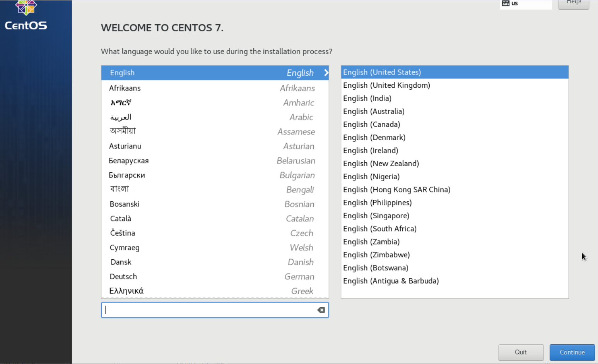598x364 pixels.
Task: Focus the language search input field
Action: coord(215,310)
